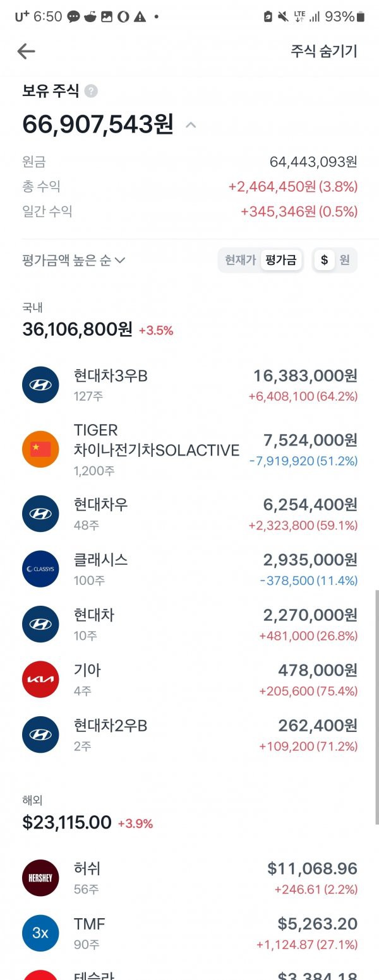Open the 평가금액 높은 순 sort dropdown
The height and width of the screenshot is (980, 379).
click(74, 260)
